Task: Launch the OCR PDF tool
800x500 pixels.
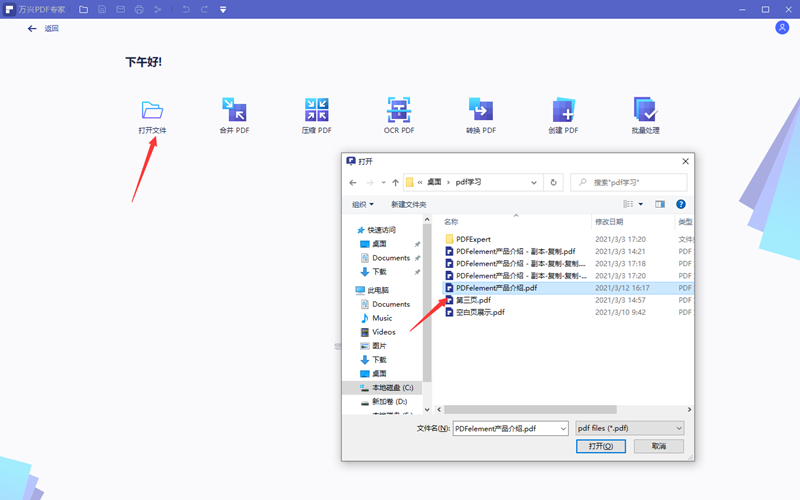Action: click(399, 110)
